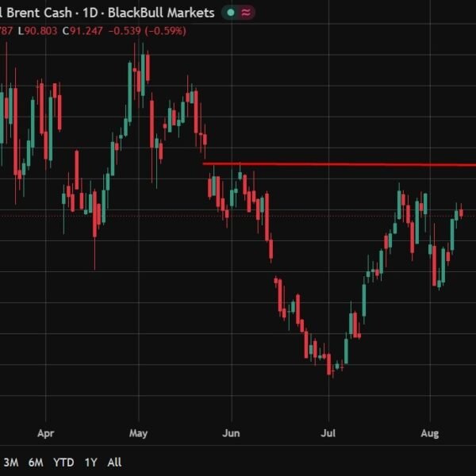Select the All time range

point(114,463)
